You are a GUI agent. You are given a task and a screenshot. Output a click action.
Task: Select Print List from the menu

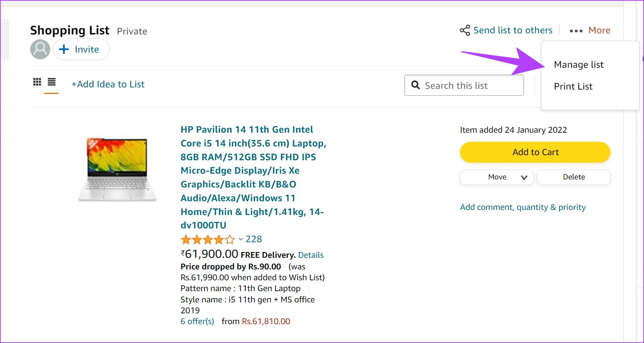pyautogui.click(x=573, y=87)
